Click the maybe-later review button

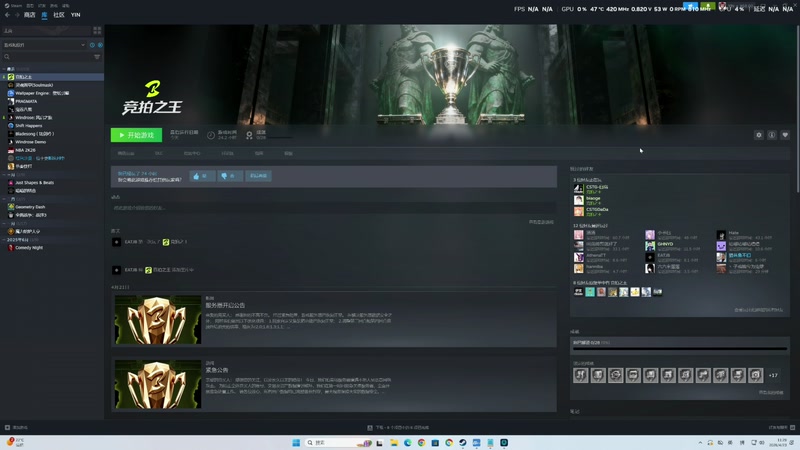258,176
